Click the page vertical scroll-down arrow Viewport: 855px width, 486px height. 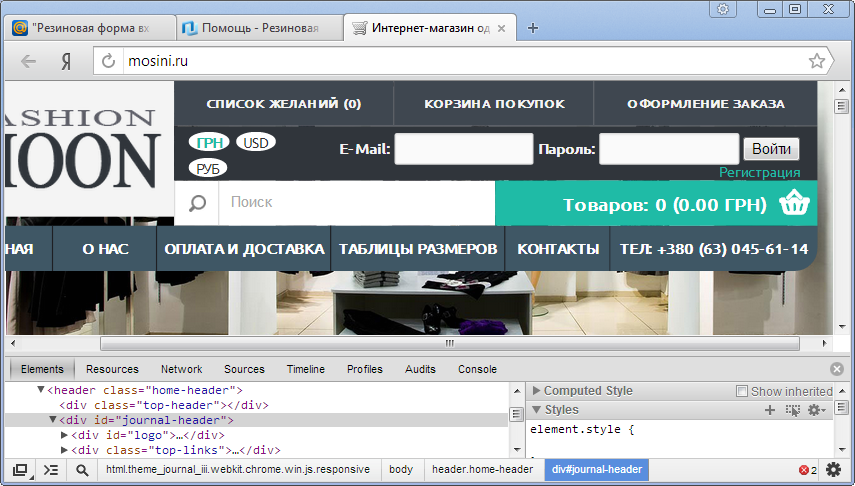pos(842,327)
